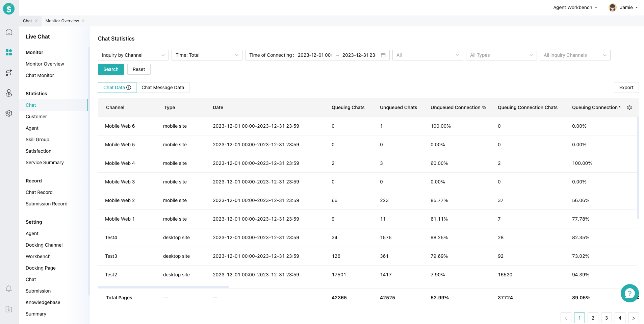The width and height of the screenshot is (644, 324).
Task: Click the Test4 channel cell
Action: click(111, 238)
